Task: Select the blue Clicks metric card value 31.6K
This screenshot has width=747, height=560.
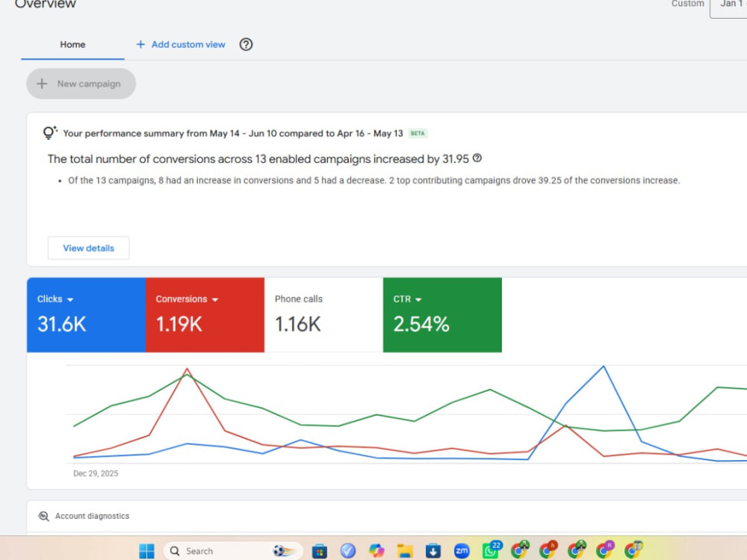Action: point(62,324)
